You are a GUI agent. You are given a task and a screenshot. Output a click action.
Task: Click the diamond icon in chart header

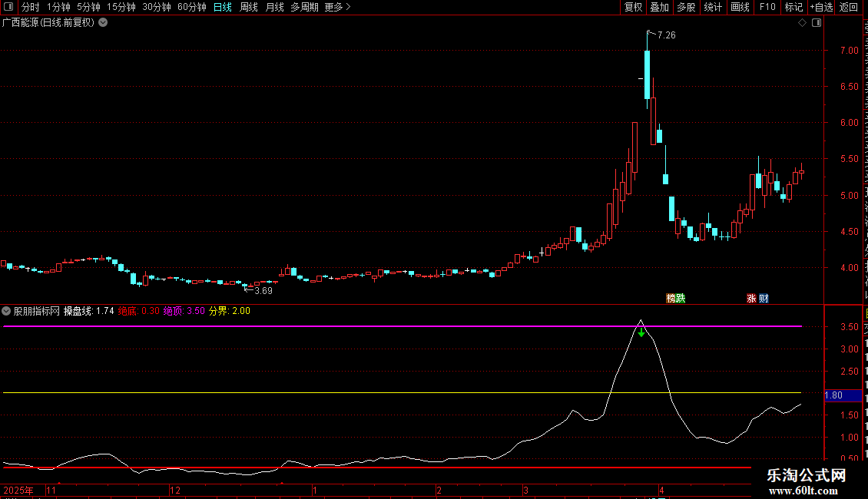click(x=802, y=23)
